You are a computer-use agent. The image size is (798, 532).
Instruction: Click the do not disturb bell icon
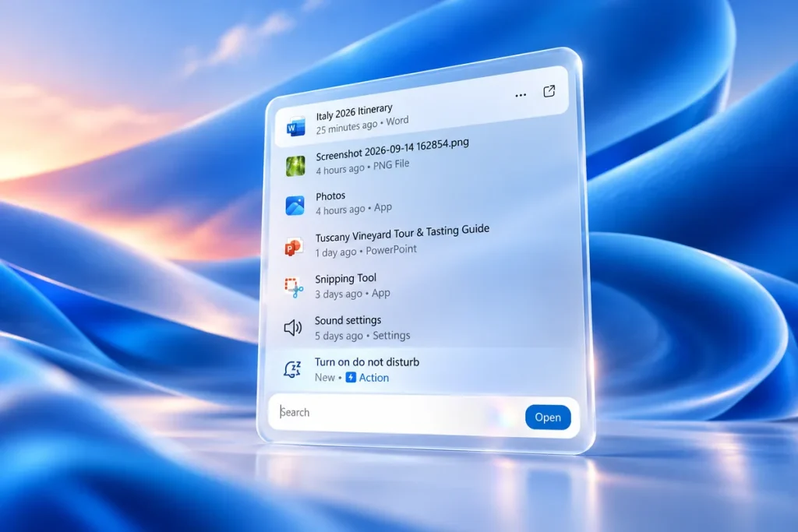tap(292, 369)
